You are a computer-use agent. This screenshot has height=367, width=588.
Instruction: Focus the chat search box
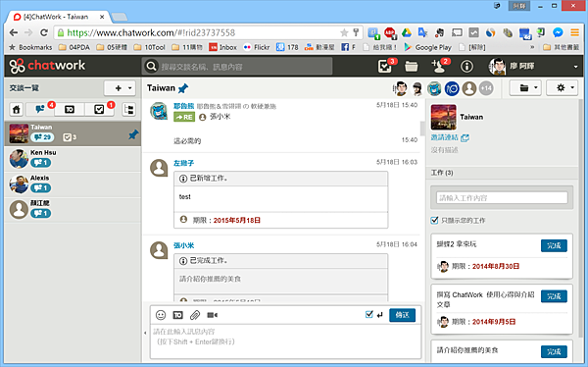click(237, 67)
